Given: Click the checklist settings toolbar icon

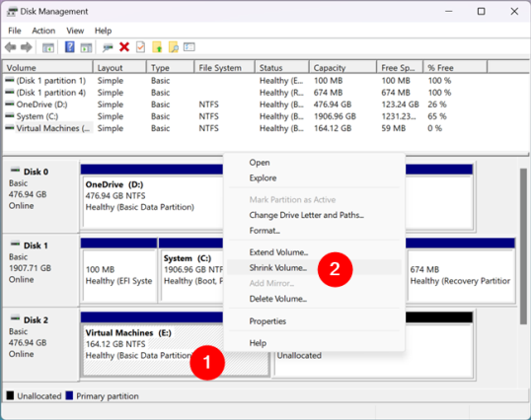Looking at the screenshot, I should click(x=189, y=47).
